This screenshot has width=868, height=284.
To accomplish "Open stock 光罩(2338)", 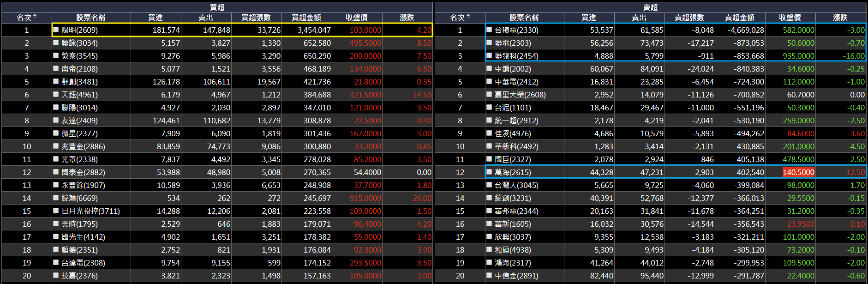I will point(79,159).
